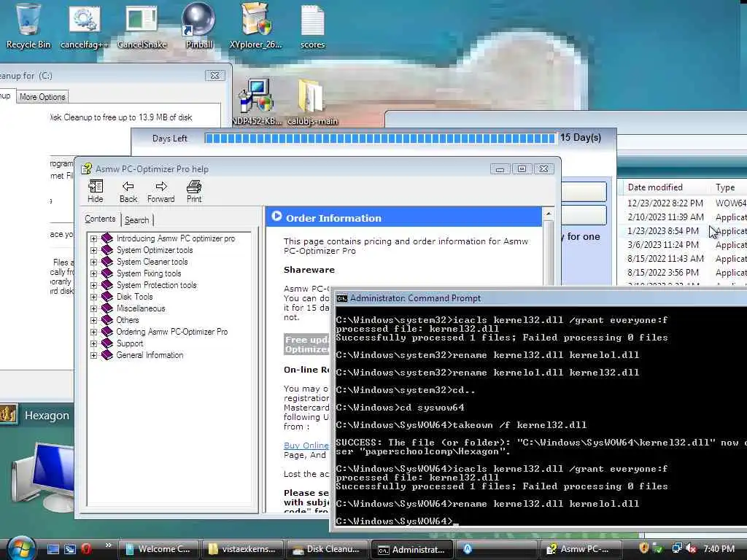This screenshot has height=560, width=747.
Task: Expand the System Fixing tools node
Action: (x=94, y=273)
